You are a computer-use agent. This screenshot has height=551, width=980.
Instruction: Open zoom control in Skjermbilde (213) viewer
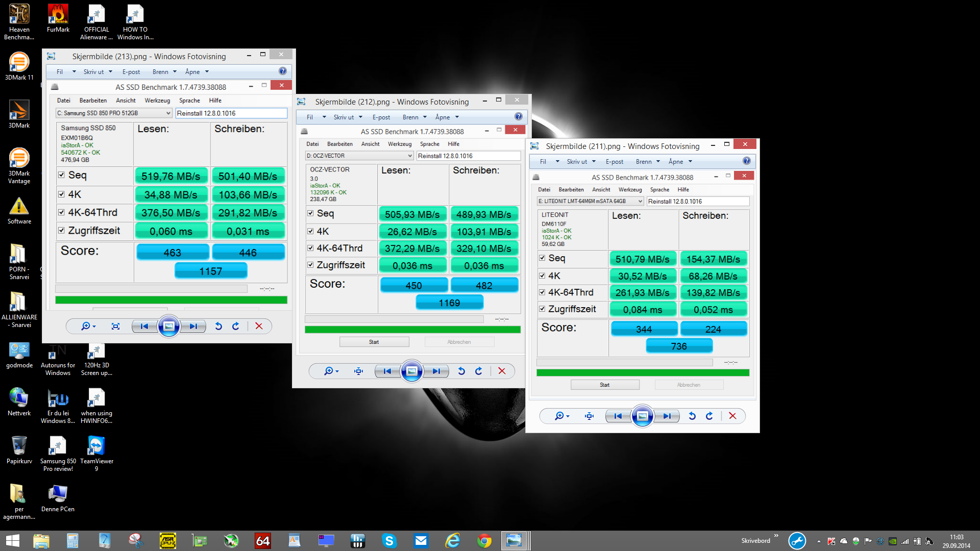point(88,327)
